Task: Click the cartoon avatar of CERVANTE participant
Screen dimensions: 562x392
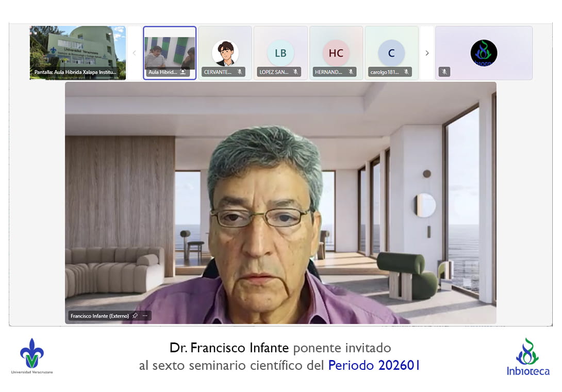Action: 225,53
